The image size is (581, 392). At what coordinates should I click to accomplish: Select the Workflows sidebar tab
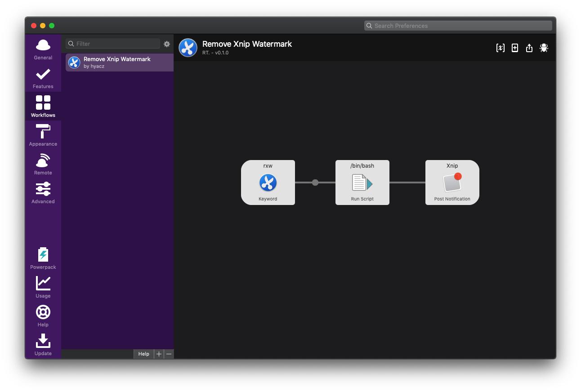tap(43, 107)
